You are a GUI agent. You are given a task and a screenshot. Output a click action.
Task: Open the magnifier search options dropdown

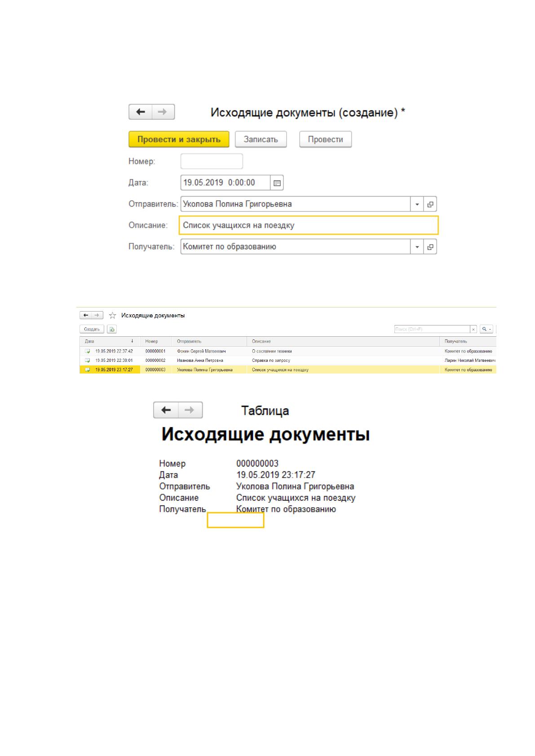point(486,329)
